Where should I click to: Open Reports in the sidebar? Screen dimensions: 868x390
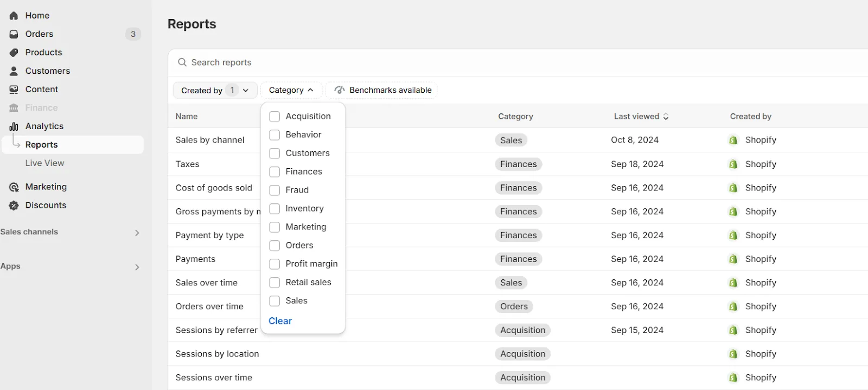73,145
